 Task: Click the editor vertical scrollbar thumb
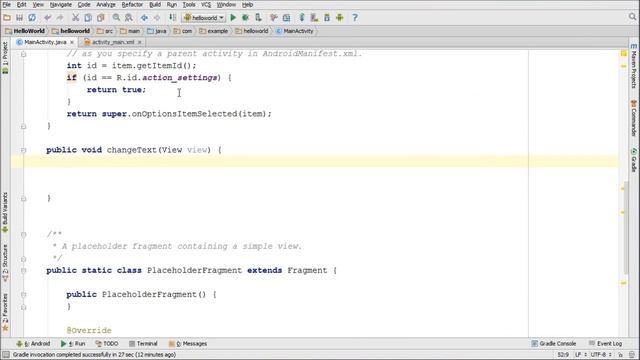point(626,228)
